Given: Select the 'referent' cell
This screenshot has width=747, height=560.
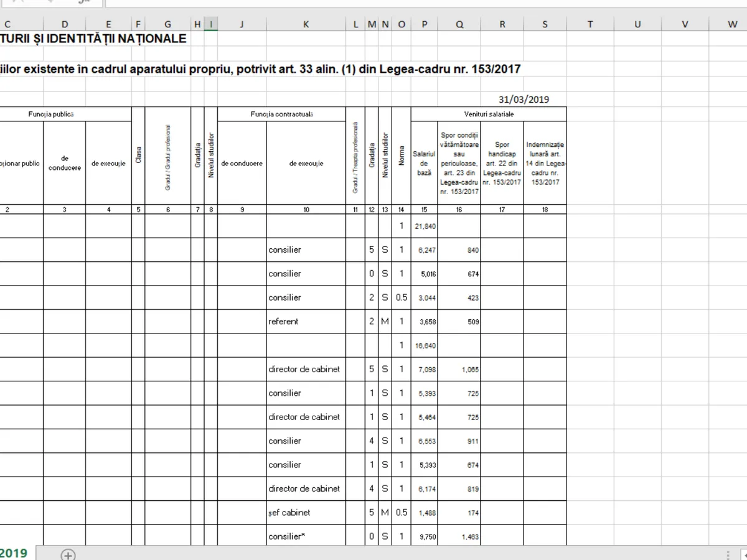Looking at the screenshot, I should pos(306,322).
